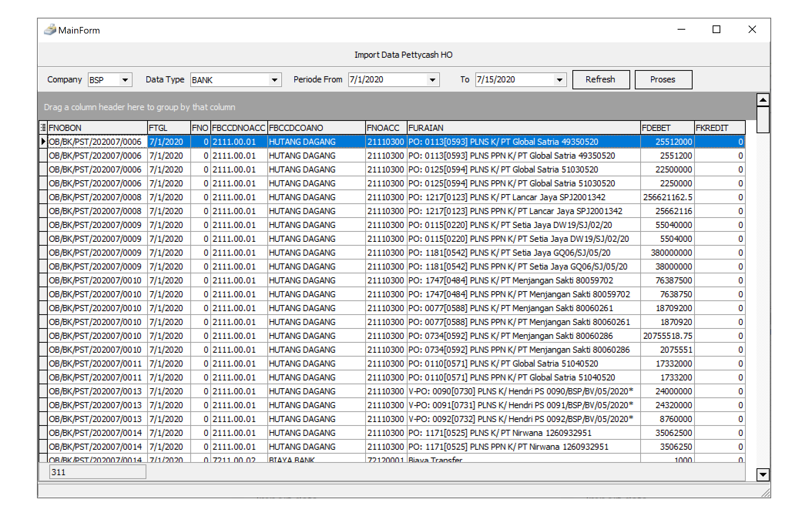The image size is (812, 516).
Task: Click the record count field showing 311
Action: tap(97, 472)
